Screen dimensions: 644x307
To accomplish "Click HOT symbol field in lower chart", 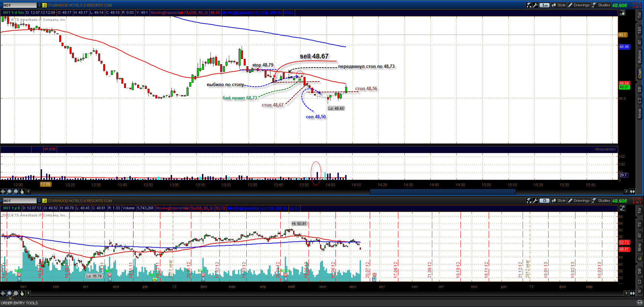I will 19,201.
